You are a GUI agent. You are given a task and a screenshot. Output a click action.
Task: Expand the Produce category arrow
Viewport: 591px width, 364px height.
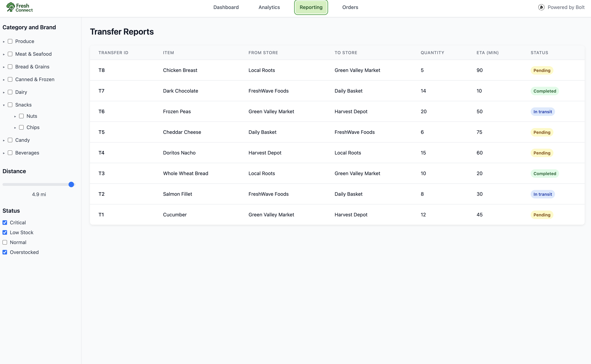[x=4, y=42]
